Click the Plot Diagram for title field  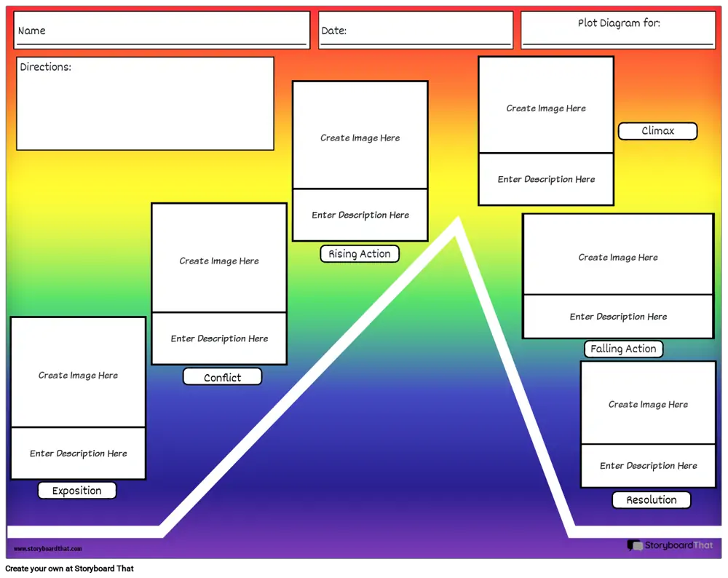[618, 31]
